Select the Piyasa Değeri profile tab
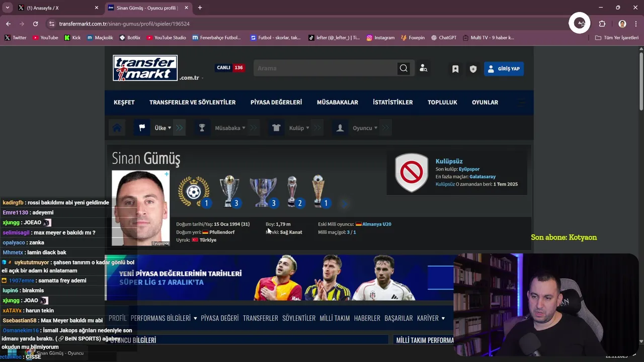The width and height of the screenshot is (644, 362). point(220,318)
